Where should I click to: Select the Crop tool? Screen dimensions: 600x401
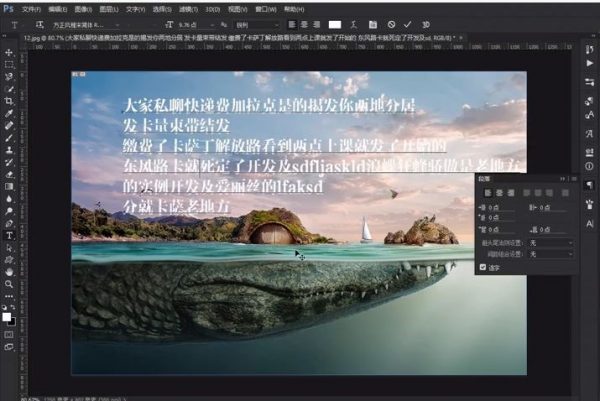(x=9, y=101)
